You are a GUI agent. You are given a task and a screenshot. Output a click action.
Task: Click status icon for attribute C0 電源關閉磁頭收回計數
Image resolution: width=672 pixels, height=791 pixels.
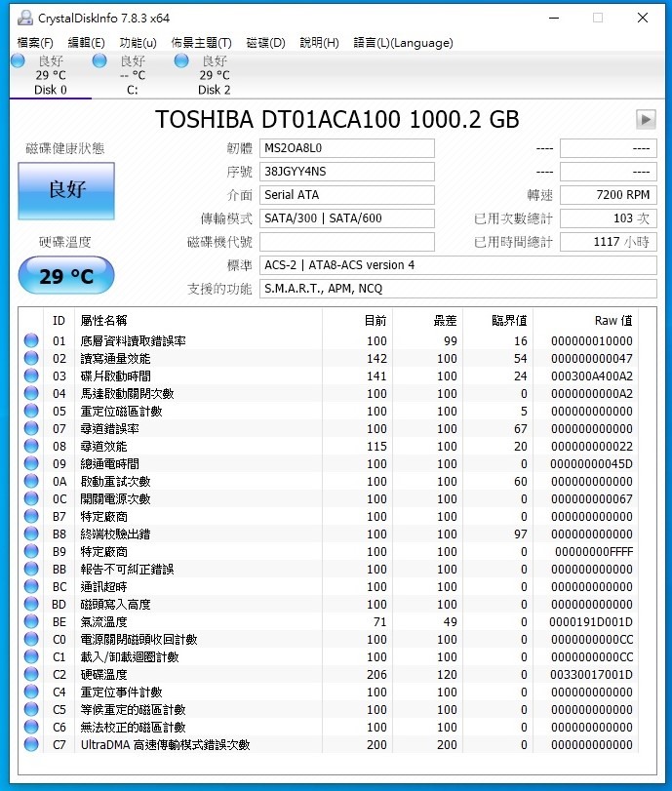pyautogui.click(x=31, y=639)
